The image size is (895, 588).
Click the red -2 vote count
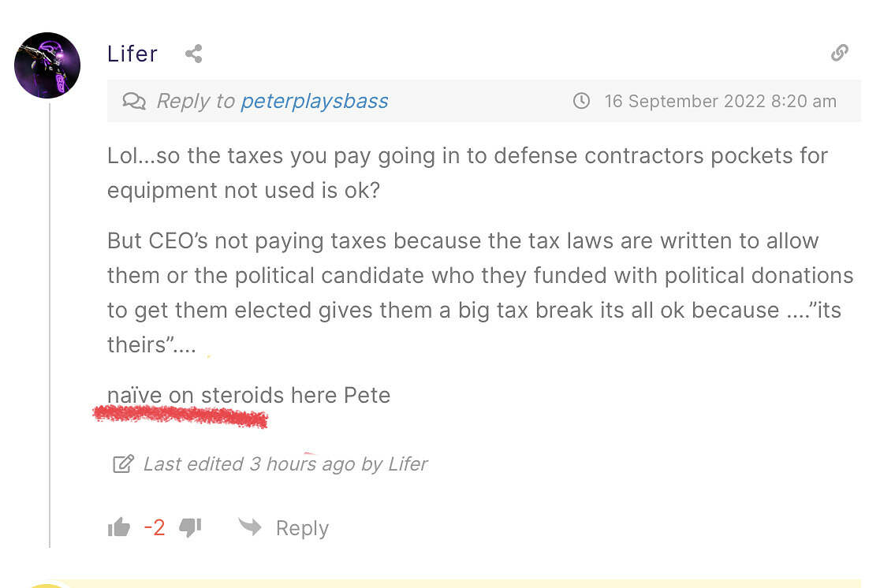pyautogui.click(x=155, y=527)
